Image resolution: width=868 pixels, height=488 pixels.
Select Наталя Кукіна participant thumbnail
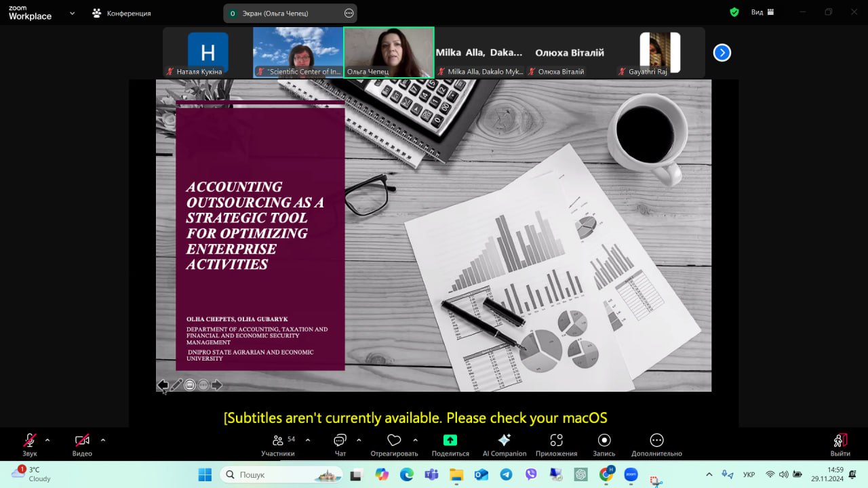(x=208, y=53)
